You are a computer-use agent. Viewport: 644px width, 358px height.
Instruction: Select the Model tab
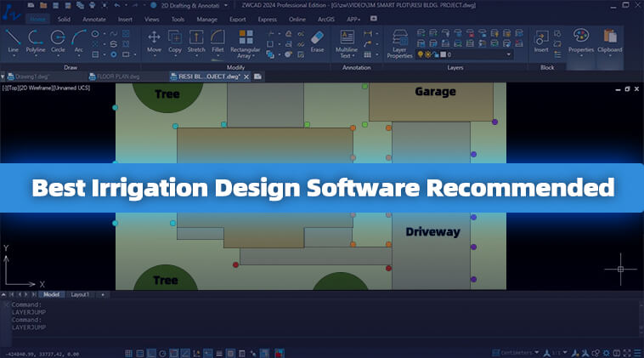pos(51,294)
